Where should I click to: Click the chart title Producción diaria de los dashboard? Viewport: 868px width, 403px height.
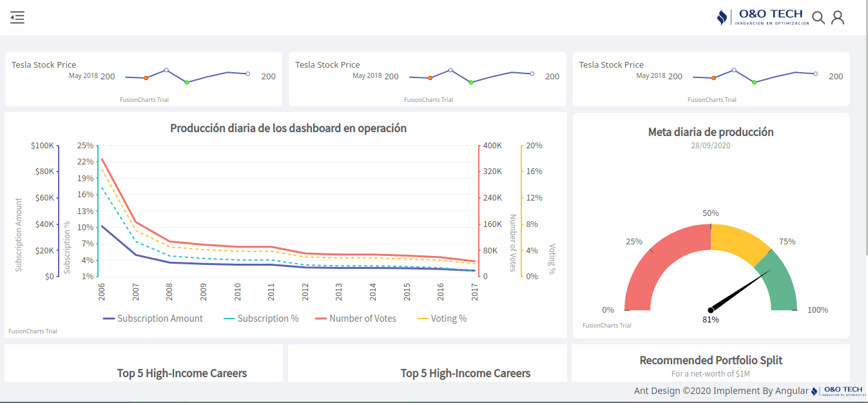coord(288,128)
